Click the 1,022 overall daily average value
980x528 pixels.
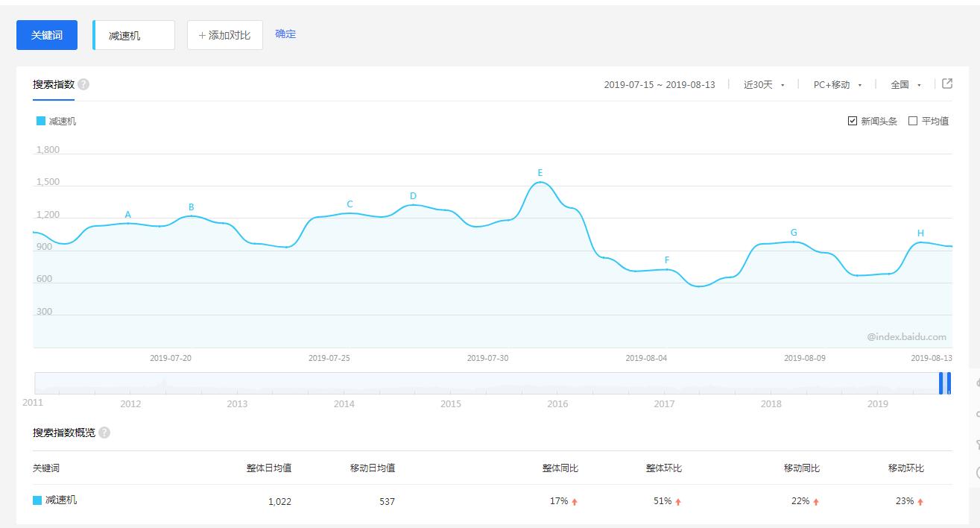[279, 502]
